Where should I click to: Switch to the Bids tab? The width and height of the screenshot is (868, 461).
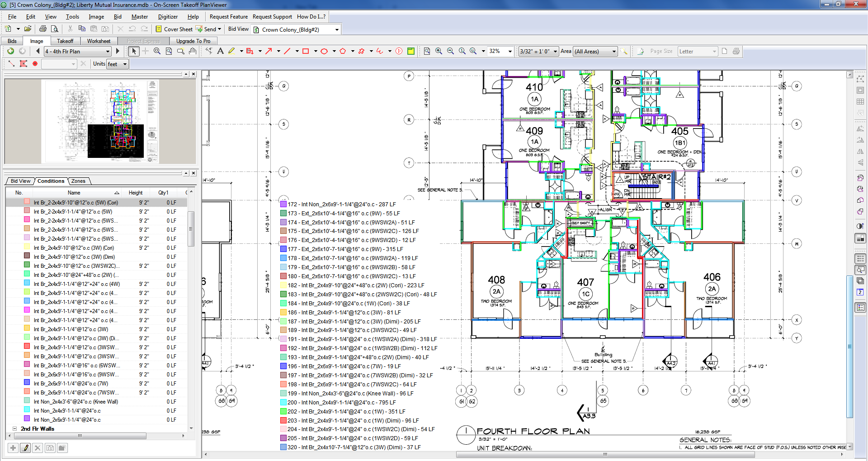click(12, 41)
